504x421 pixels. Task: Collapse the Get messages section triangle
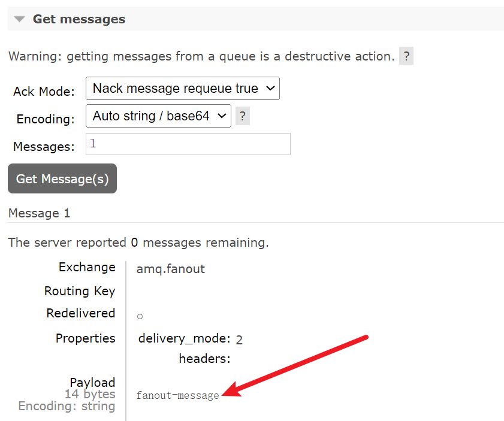click(x=20, y=19)
